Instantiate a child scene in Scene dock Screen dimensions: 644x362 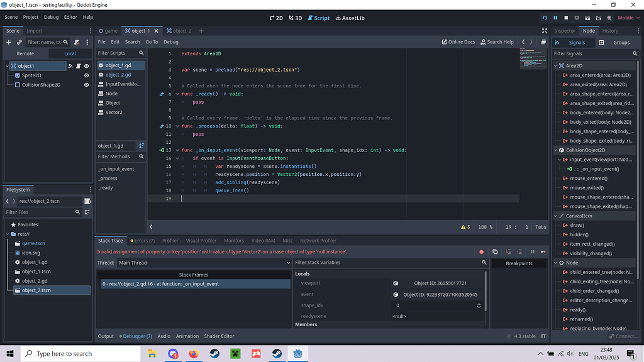pos(19,42)
